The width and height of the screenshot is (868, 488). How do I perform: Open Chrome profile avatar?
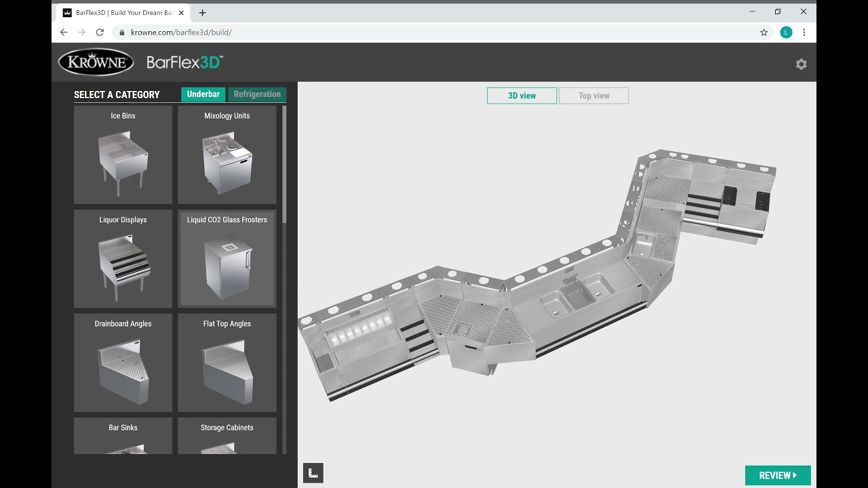point(786,33)
